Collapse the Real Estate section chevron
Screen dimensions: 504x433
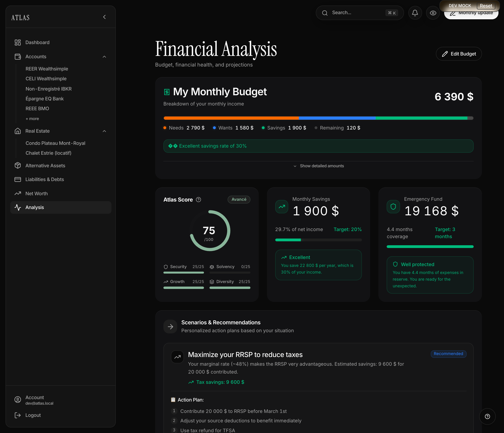(x=104, y=131)
